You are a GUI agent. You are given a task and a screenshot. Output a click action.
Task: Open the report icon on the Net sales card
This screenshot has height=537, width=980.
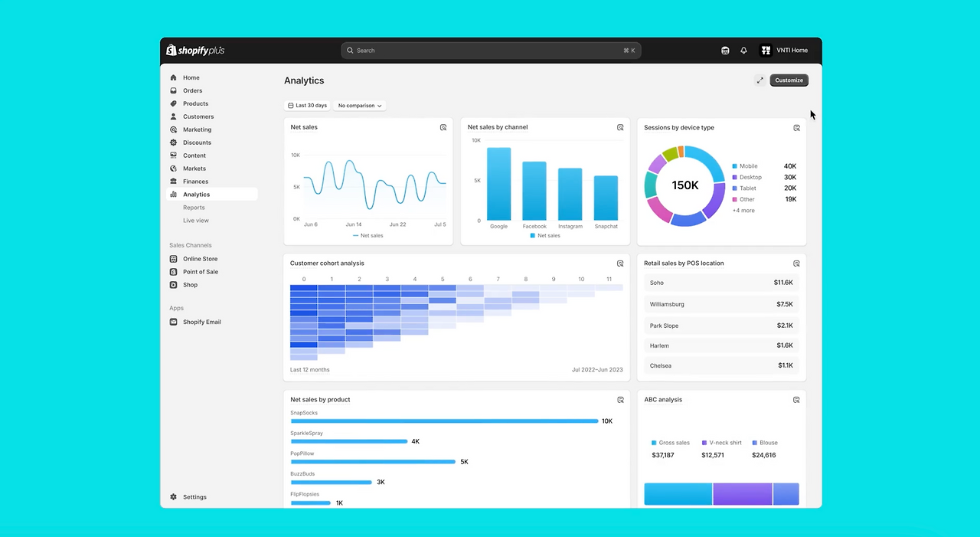[443, 127]
